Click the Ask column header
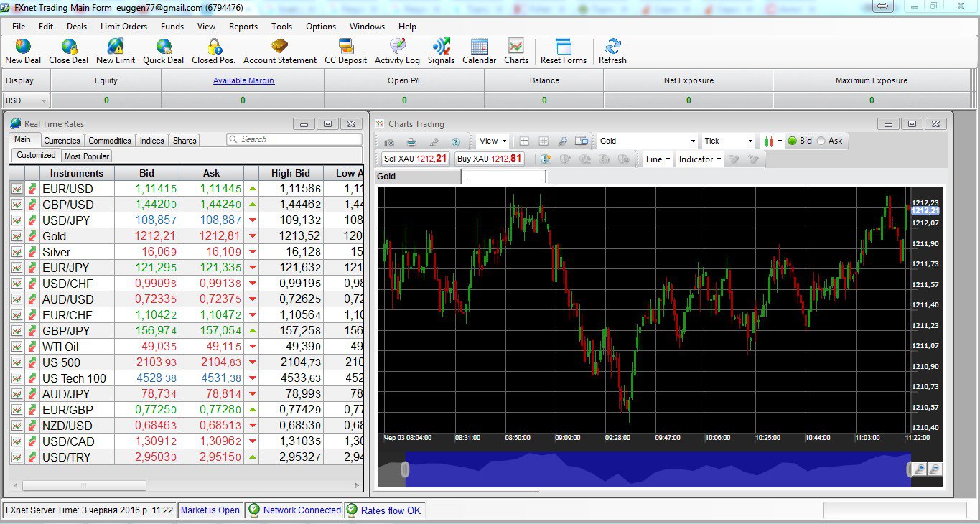This screenshot has width=980, height=524. pyautogui.click(x=212, y=173)
